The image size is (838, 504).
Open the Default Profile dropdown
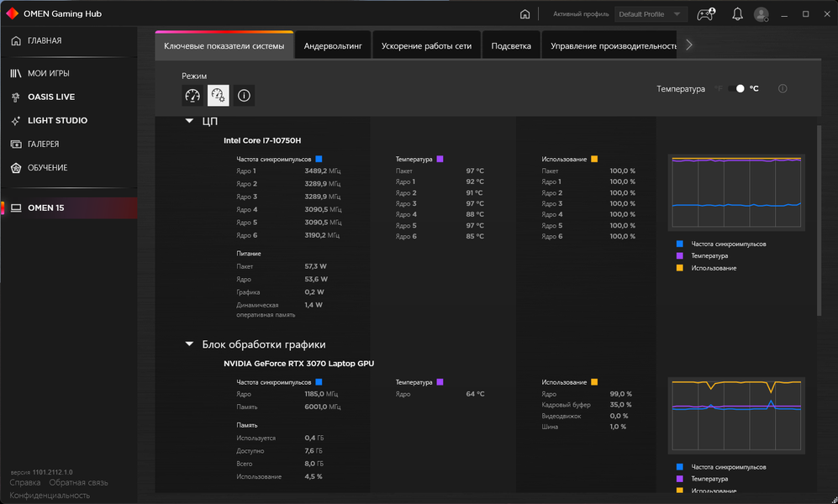650,14
